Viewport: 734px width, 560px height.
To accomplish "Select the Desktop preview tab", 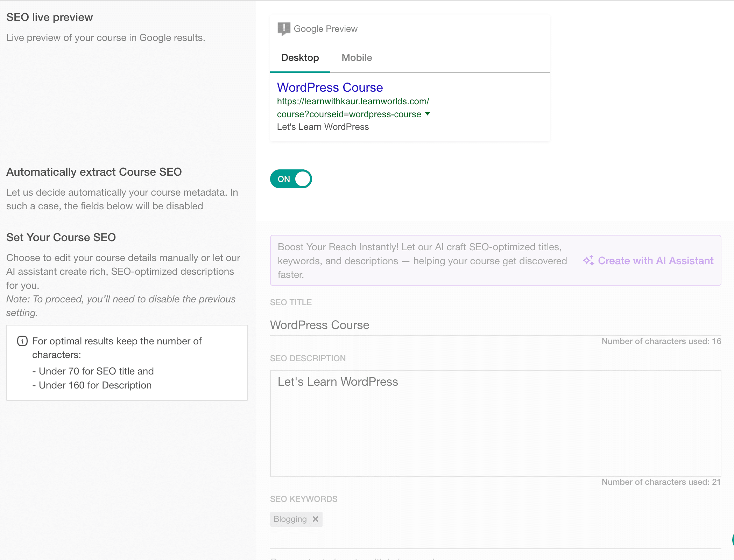I will click(x=300, y=57).
